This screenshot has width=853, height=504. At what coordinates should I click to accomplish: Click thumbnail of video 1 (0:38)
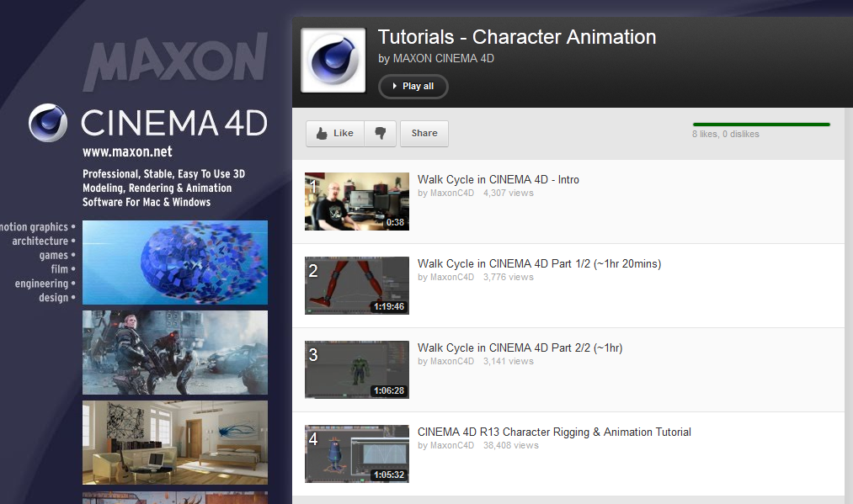click(x=357, y=202)
